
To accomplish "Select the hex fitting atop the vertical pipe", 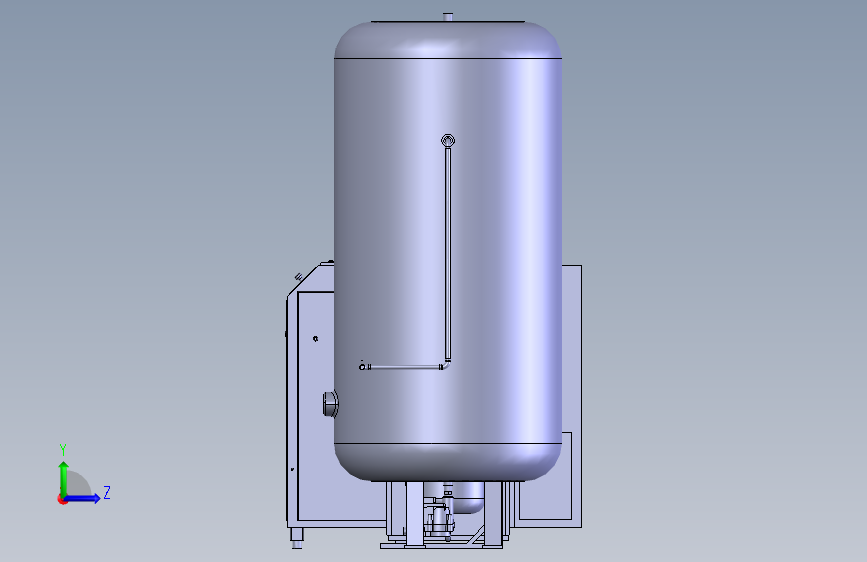I will click(448, 140).
